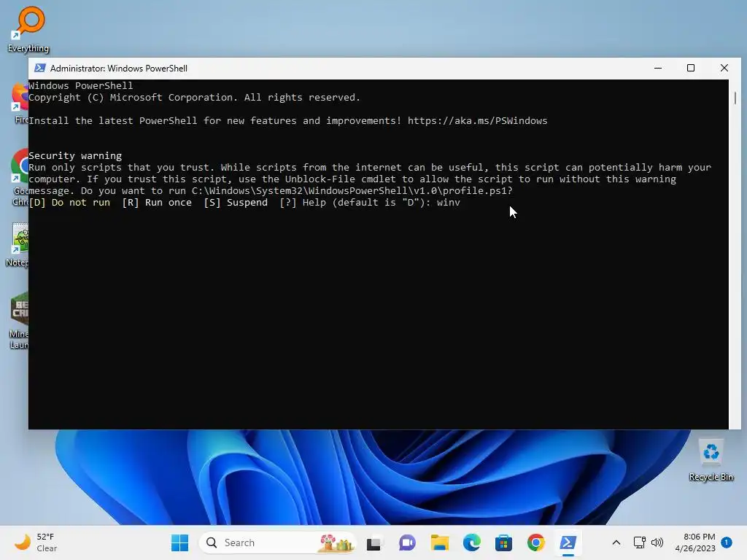The image size is (747, 560).
Task: Open the weather widget showing 52°F
Action: coord(36,542)
